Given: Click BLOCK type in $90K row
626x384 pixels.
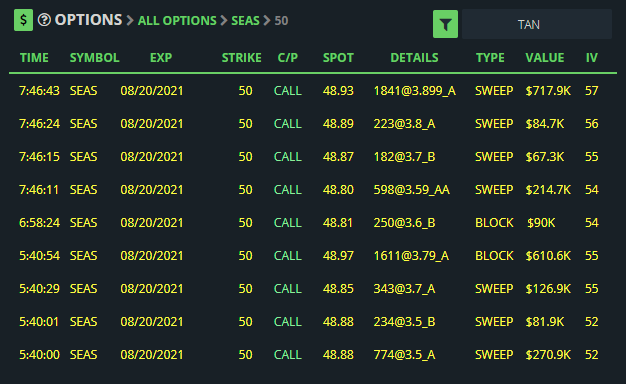Looking at the screenshot, I should point(494,223).
